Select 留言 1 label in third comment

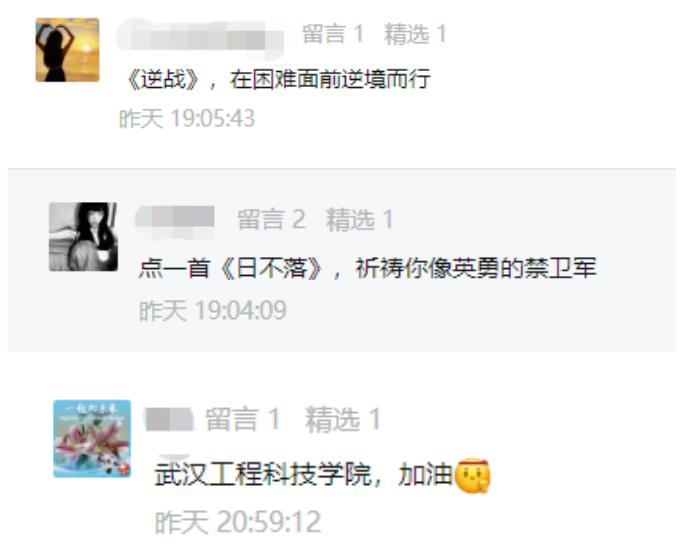click(243, 419)
